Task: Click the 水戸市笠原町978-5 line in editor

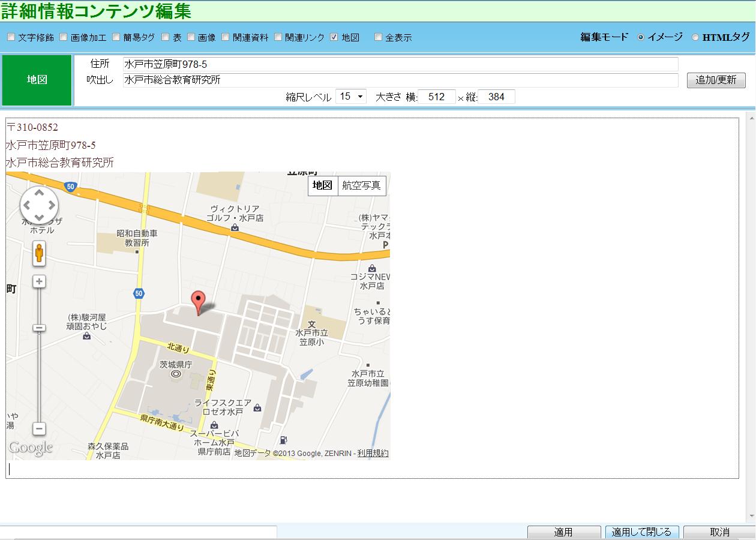Action: pos(51,145)
